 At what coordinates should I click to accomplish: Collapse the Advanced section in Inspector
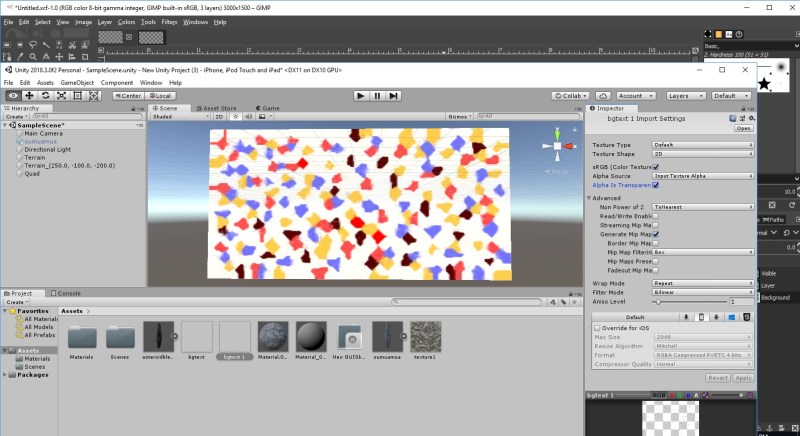(590, 198)
